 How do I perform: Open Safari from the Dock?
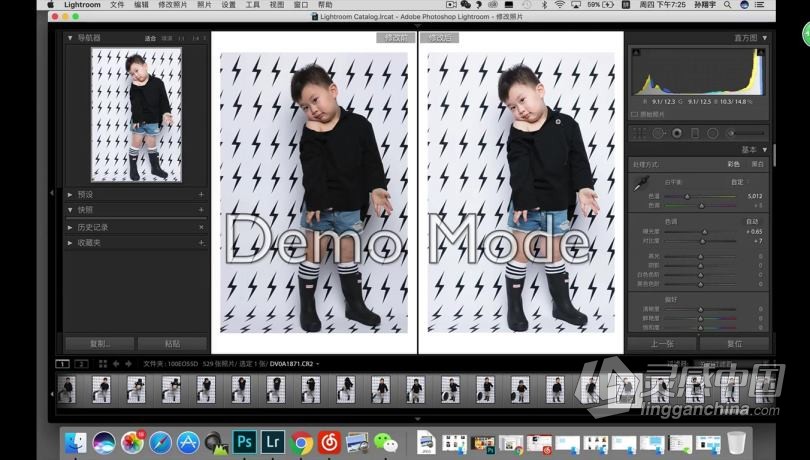(161, 442)
